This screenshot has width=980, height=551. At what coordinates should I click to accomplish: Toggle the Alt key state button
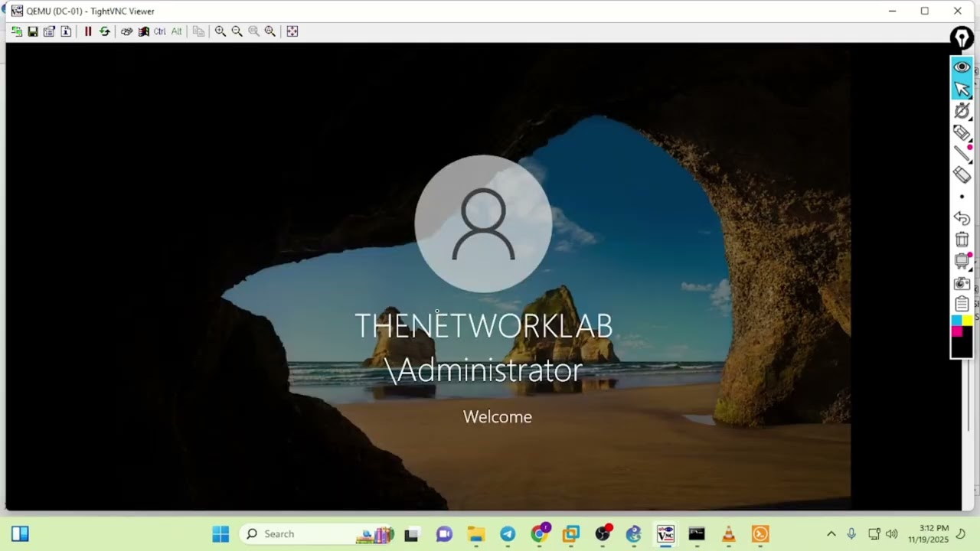point(177,31)
